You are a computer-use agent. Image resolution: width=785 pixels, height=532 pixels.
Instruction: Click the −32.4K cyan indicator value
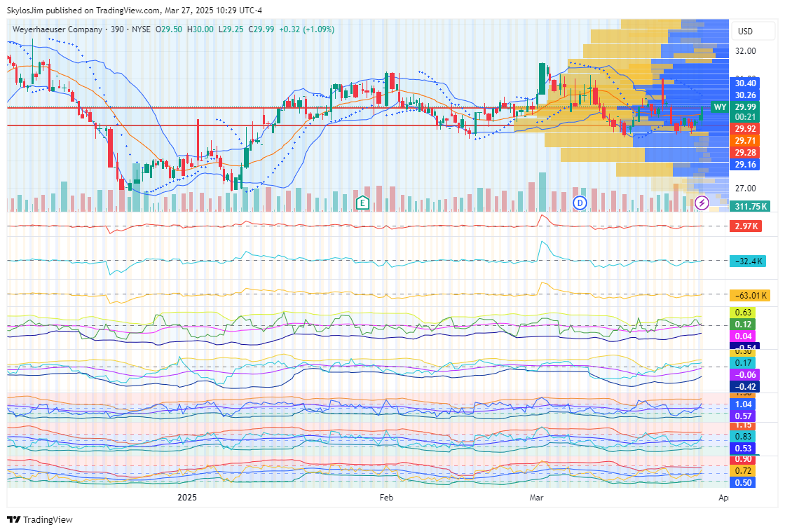click(748, 261)
